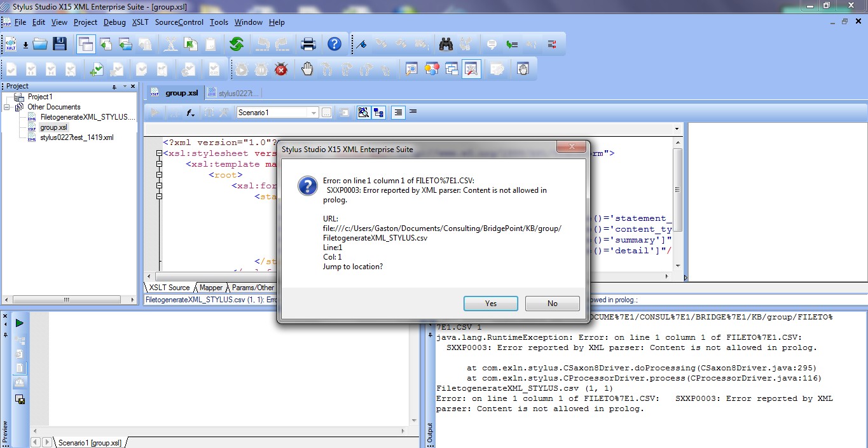Switch to the Mapper tab
This screenshot has height=448, width=868.
211,288
